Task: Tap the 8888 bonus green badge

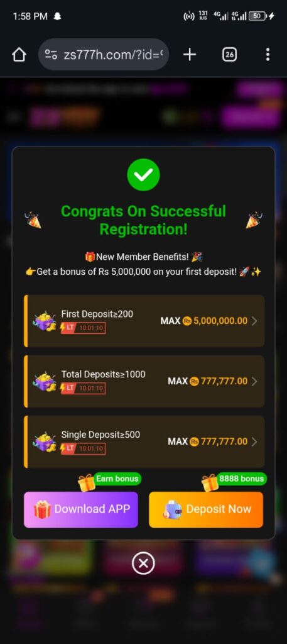Action: [242, 479]
